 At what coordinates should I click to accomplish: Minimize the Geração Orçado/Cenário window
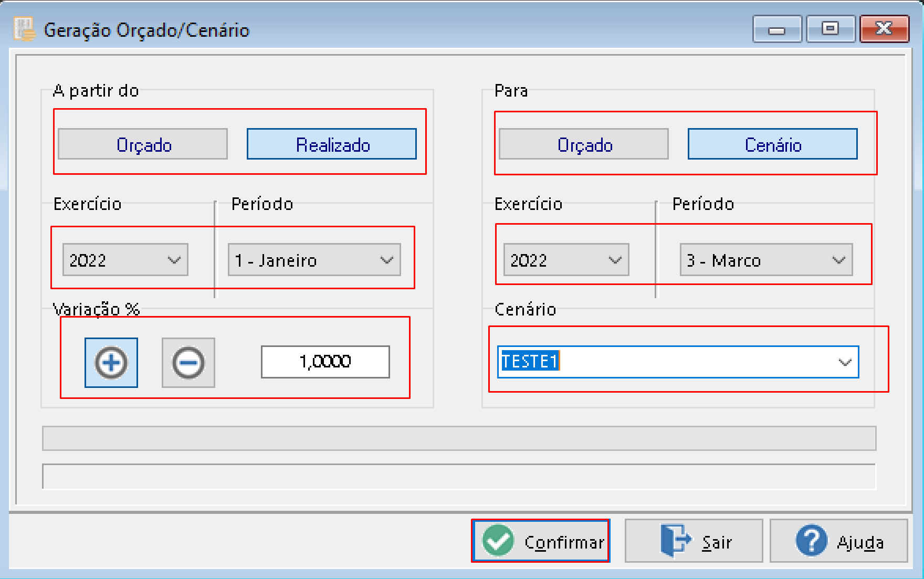[x=777, y=29]
